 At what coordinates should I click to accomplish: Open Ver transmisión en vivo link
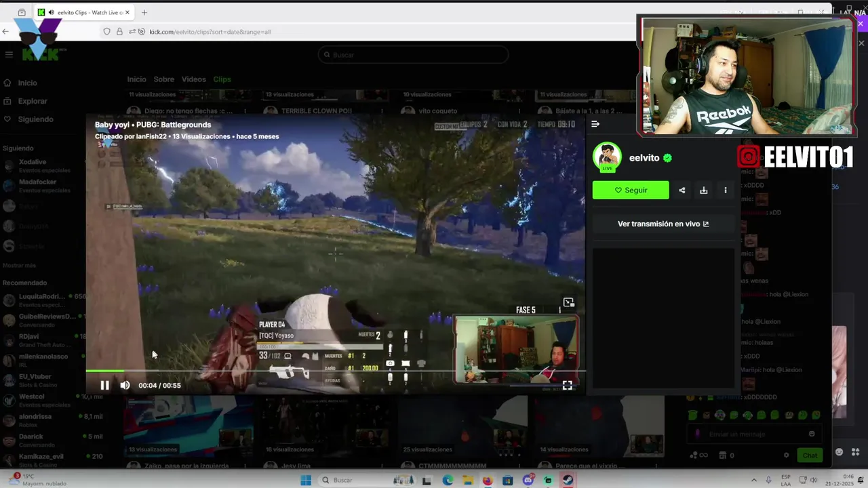tap(663, 224)
